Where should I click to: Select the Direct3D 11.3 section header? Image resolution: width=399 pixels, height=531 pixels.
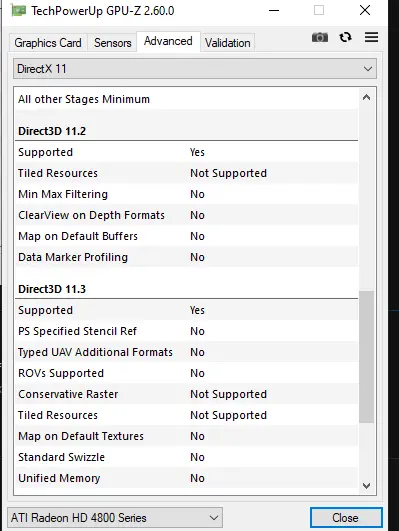coord(186,289)
